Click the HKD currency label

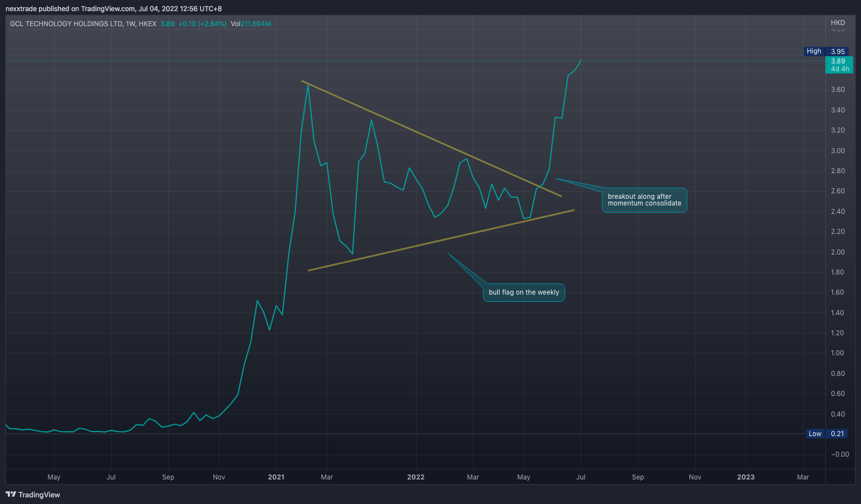pyautogui.click(x=838, y=23)
